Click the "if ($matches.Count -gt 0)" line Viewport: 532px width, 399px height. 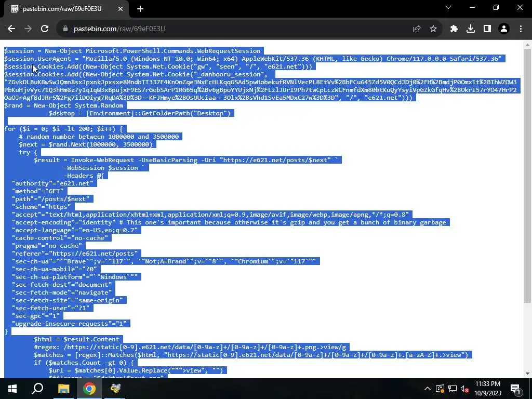pos(84,363)
